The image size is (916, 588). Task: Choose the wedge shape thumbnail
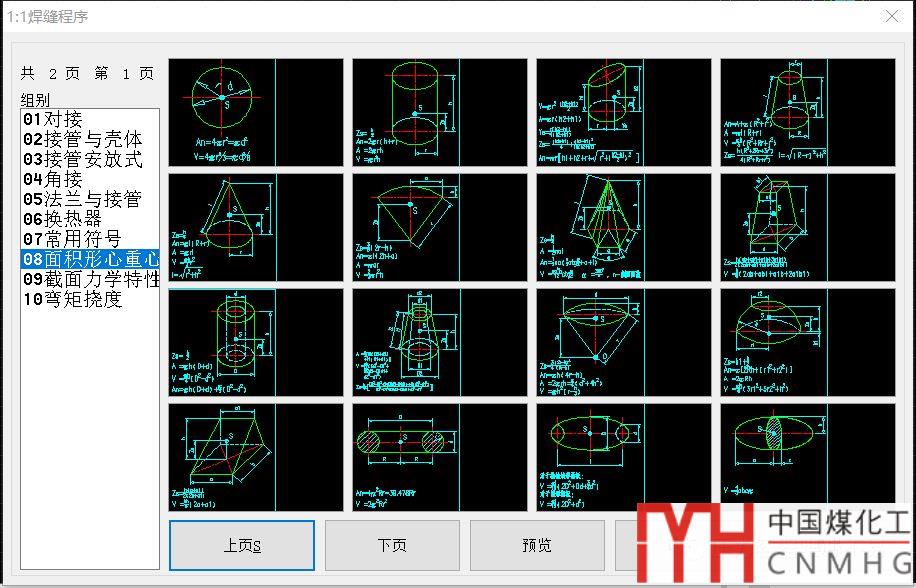(x=256, y=457)
